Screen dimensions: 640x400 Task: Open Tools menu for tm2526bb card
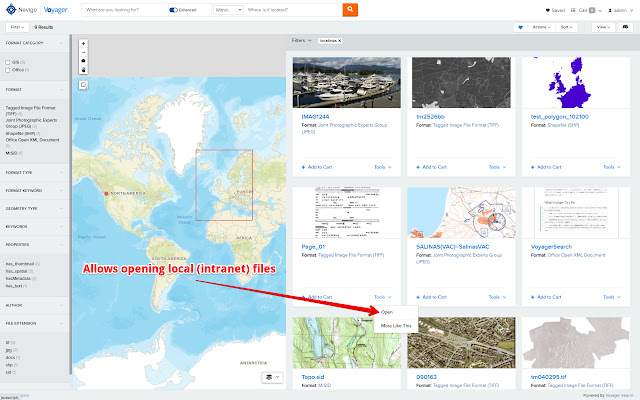pos(497,167)
